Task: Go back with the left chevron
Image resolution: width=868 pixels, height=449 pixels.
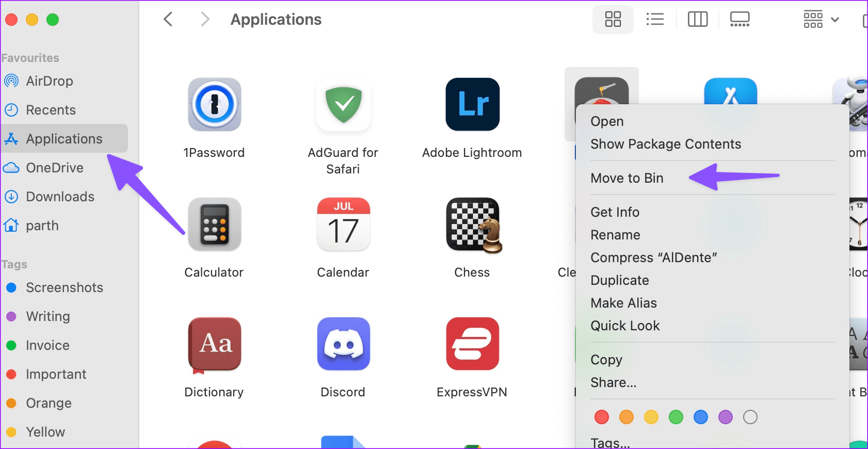Action: (x=168, y=20)
